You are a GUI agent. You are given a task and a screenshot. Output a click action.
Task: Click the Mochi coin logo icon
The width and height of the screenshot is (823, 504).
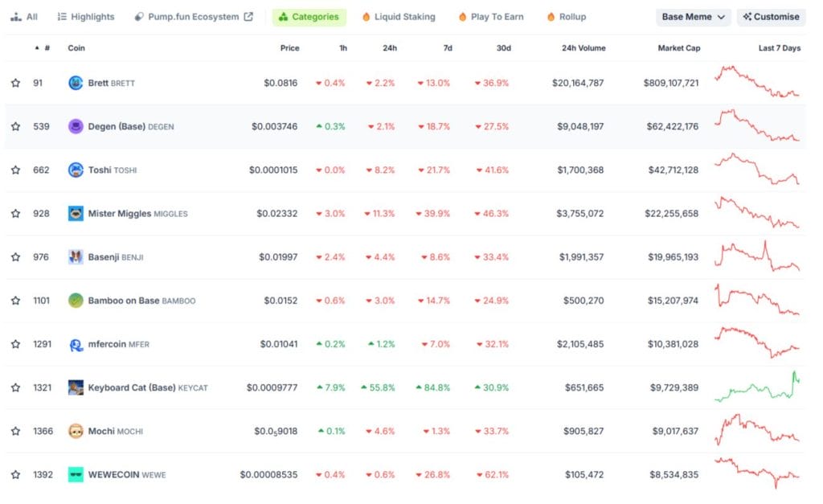(x=76, y=431)
